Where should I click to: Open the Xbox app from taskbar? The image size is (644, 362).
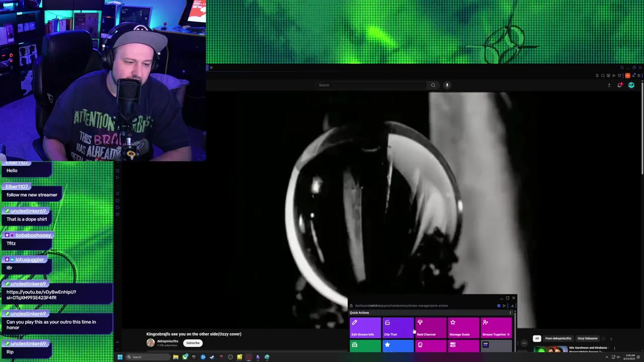(x=185, y=357)
